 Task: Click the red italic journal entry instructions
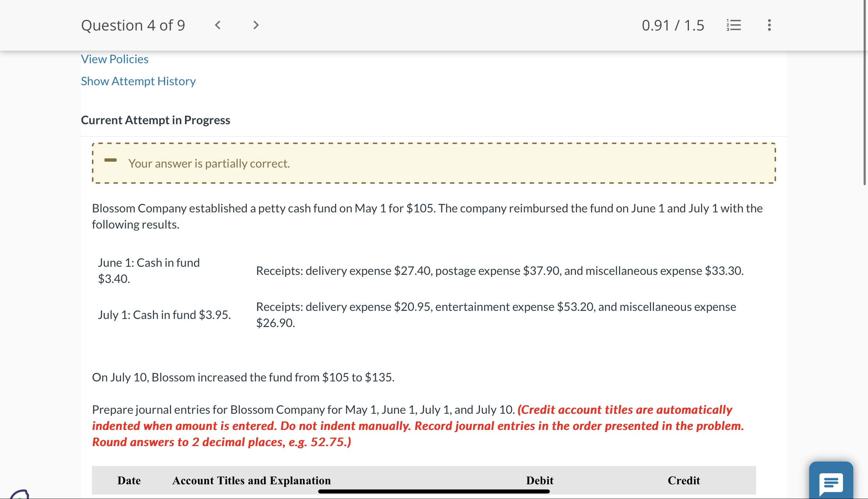(x=418, y=426)
